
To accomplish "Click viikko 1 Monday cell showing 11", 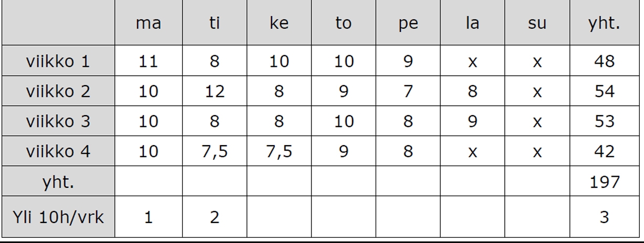I will pos(148,62).
